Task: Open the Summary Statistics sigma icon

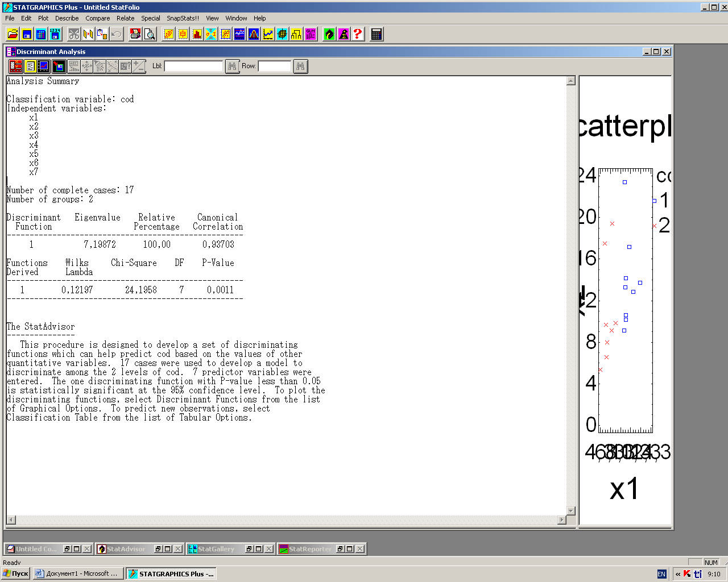Action: coord(211,34)
